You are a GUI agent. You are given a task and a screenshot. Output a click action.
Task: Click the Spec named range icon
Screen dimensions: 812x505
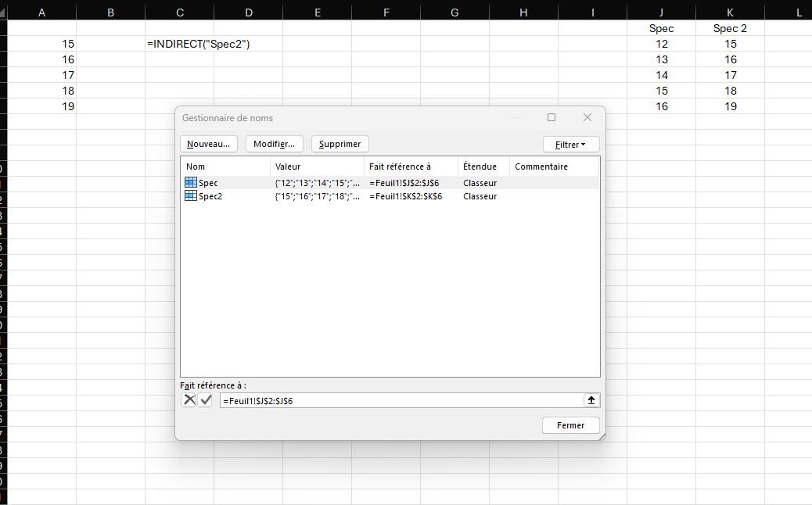191,182
